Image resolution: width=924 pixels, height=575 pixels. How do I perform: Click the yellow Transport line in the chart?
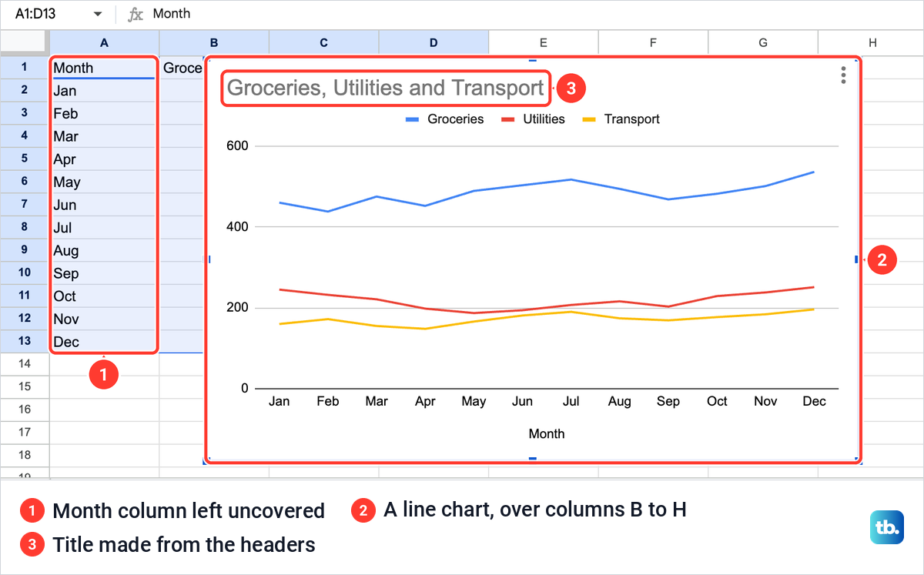(571, 312)
